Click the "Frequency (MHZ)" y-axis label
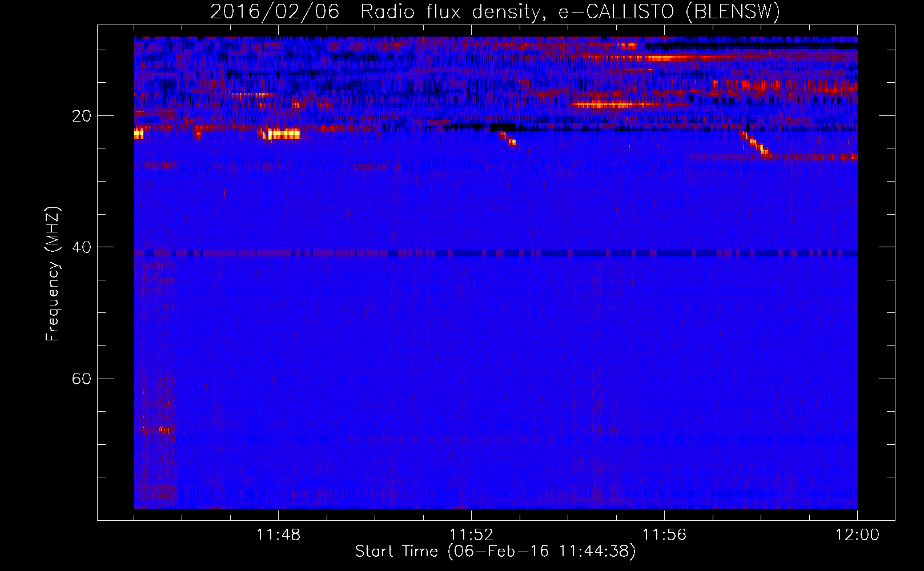924x571 pixels. pos(53,274)
